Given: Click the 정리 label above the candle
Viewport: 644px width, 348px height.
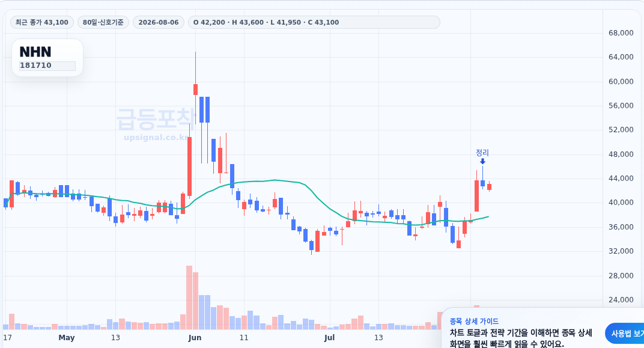Looking at the screenshot, I should click(482, 153).
